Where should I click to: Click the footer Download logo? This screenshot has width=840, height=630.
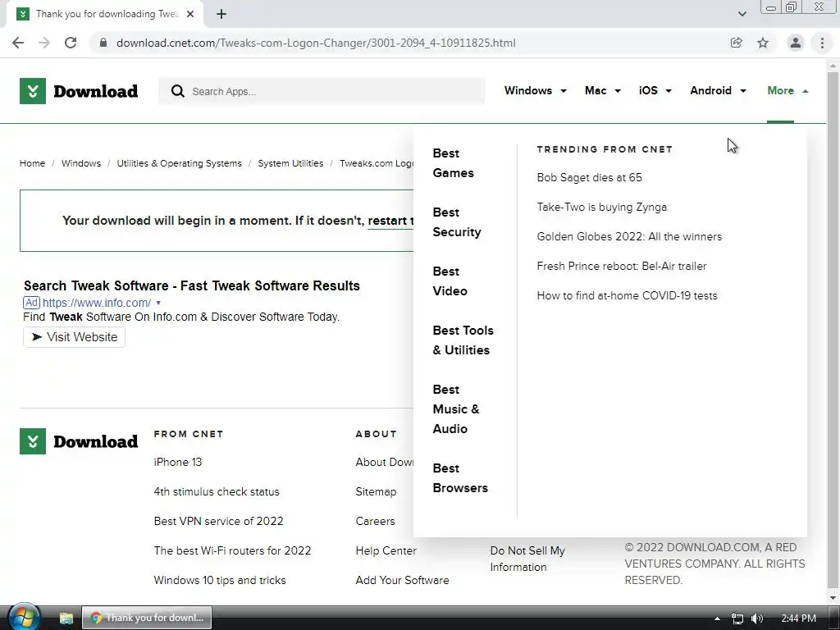tap(79, 441)
